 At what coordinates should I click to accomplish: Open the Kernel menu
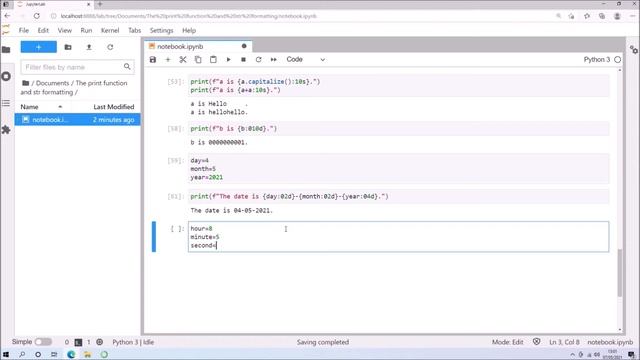[110, 31]
